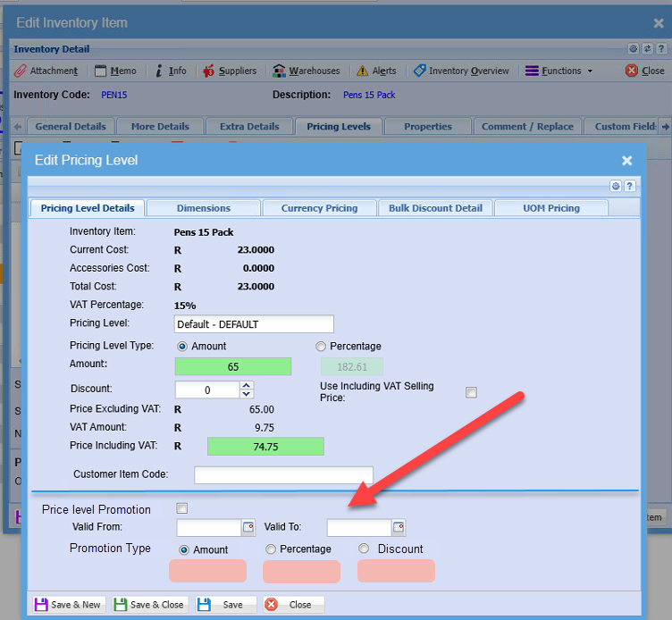Open the Warehouses view
The width and height of the screenshot is (672, 620).
coord(307,71)
